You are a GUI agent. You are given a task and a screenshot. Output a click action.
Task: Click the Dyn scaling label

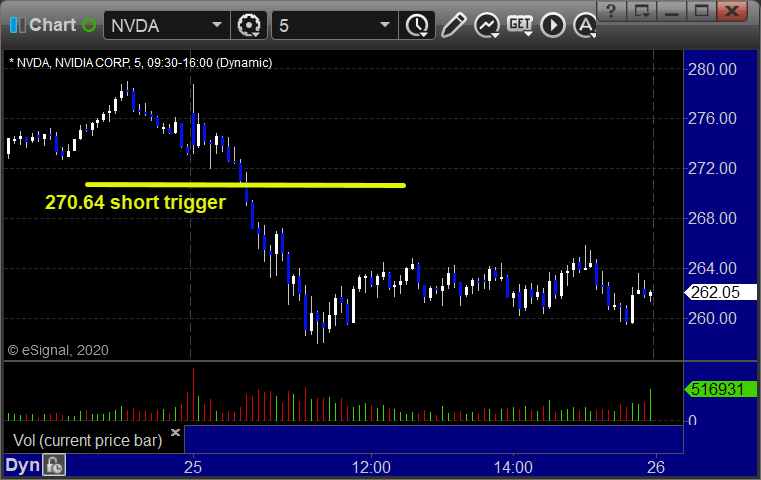pyautogui.click(x=22, y=465)
